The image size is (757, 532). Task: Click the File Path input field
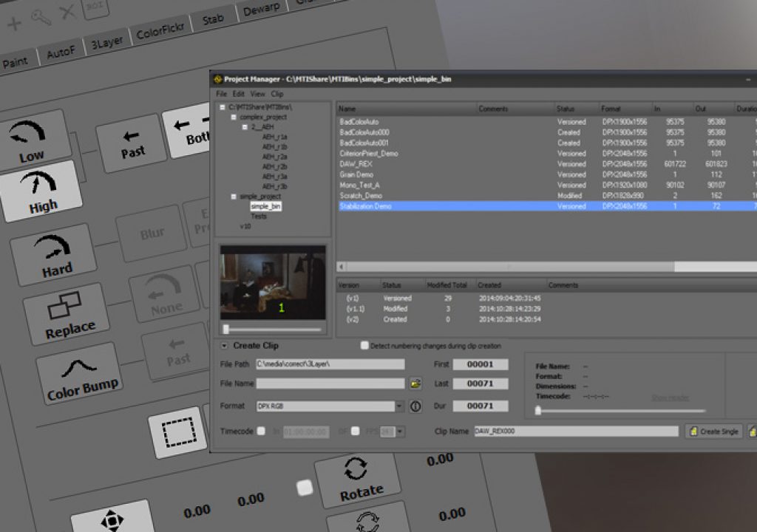(330, 364)
